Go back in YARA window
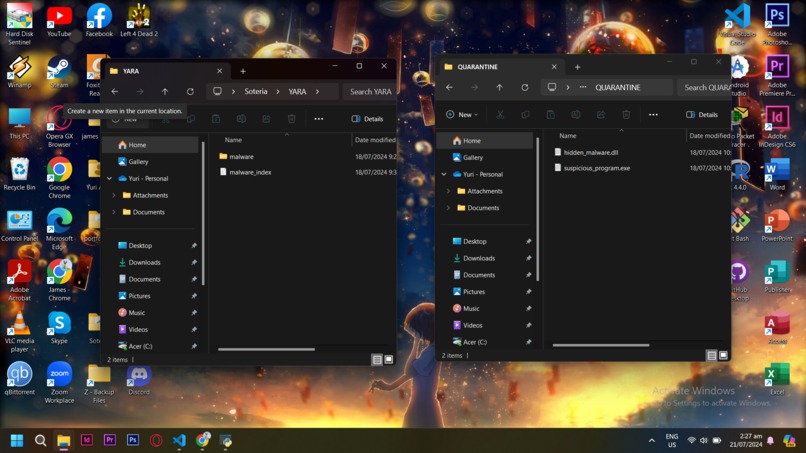This screenshot has height=453, width=806. pyautogui.click(x=115, y=92)
